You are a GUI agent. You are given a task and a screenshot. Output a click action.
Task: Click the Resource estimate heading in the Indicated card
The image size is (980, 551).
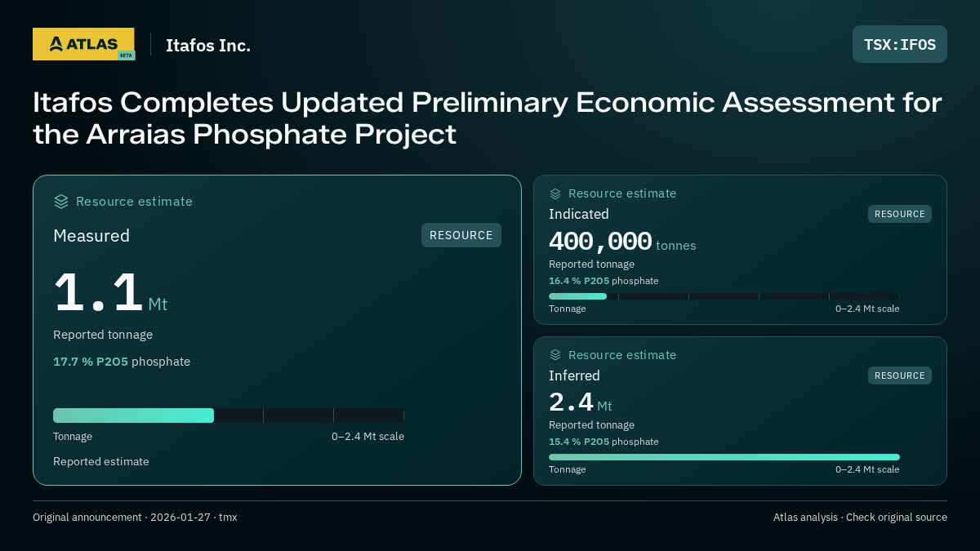pyautogui.click(x=622, y=193)
